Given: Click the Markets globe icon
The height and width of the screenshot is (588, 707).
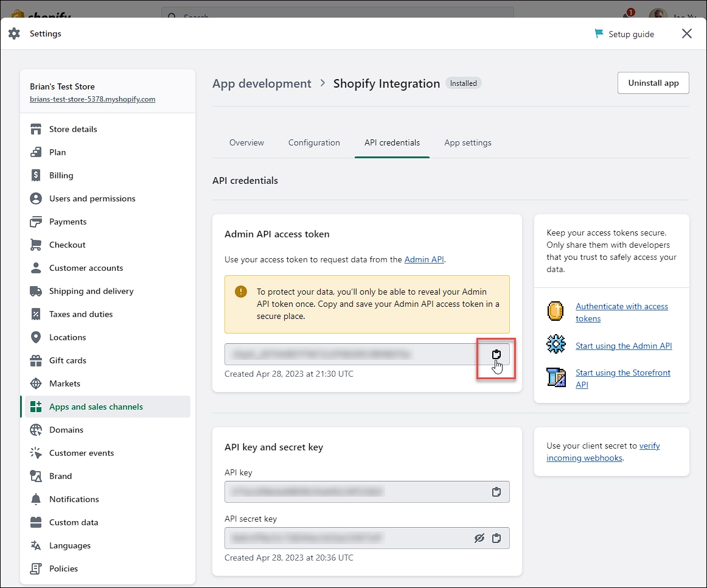Looking at the screenshot, I should (x=36, y=383).
